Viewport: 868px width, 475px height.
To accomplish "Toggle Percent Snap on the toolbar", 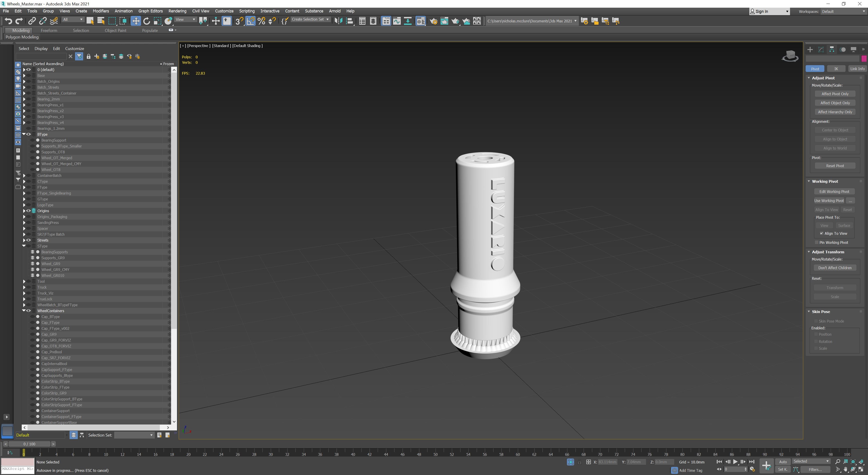I will [261, 21].
